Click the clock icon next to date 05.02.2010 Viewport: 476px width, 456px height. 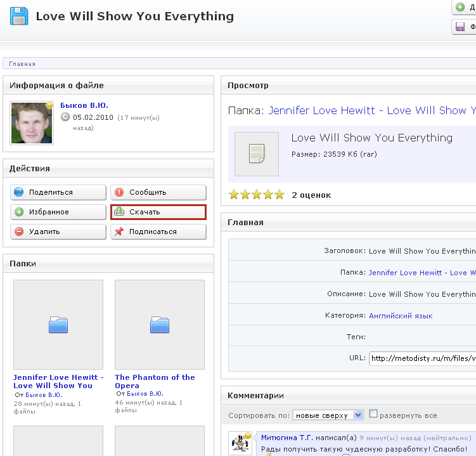65,117
